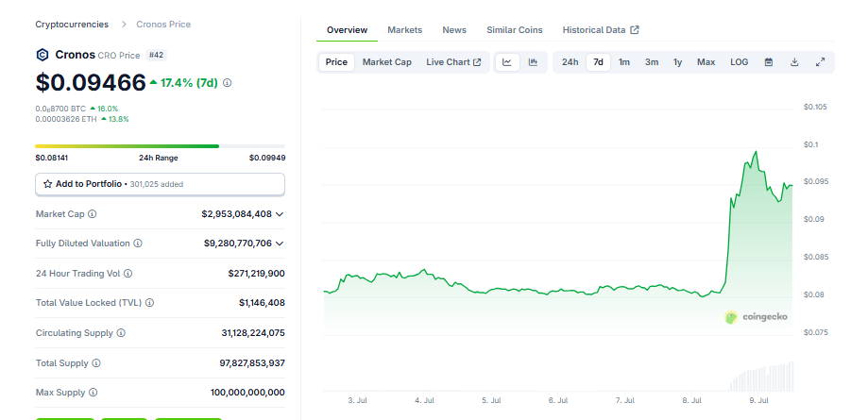868x420 pixels.
Task: Show Max Supply info icon
Action: tap(93, 393)
